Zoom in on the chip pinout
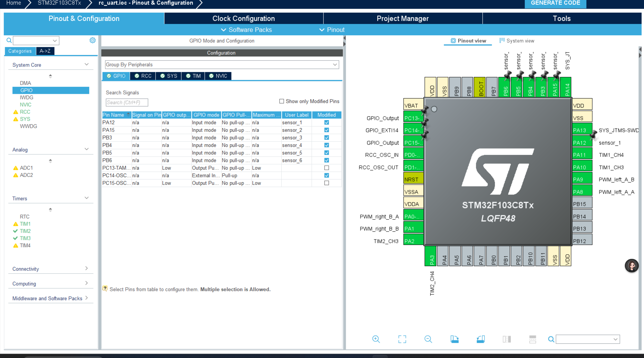The width and height of the screenshot is (644, 358). point(376,339)
